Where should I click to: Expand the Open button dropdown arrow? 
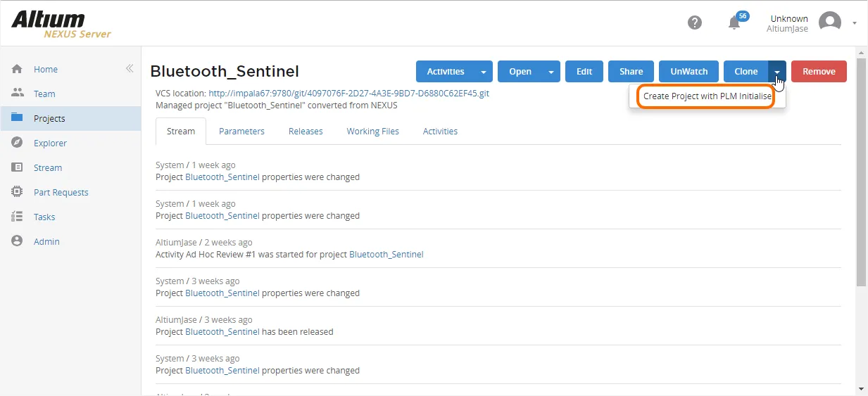click(x=551, y=71)
